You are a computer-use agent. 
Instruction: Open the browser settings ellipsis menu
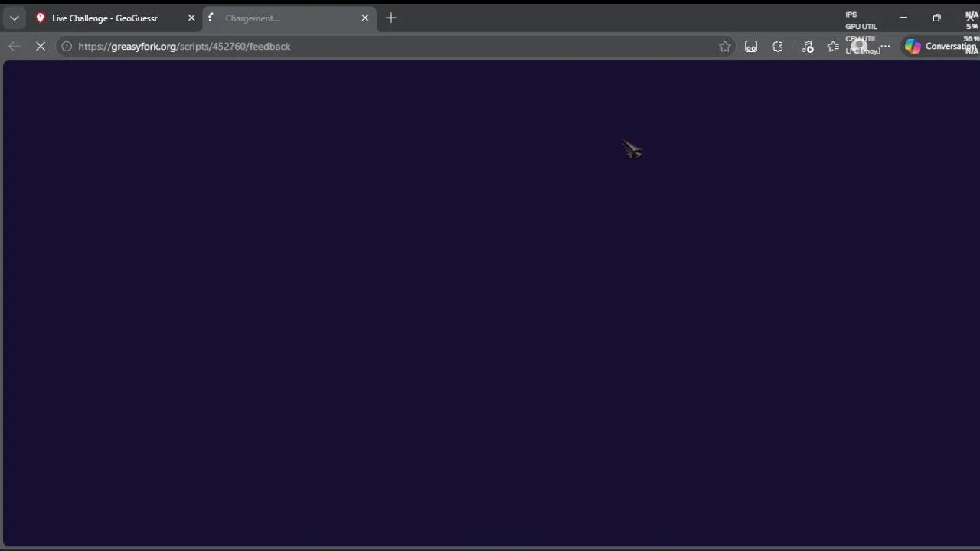(885, 46)
